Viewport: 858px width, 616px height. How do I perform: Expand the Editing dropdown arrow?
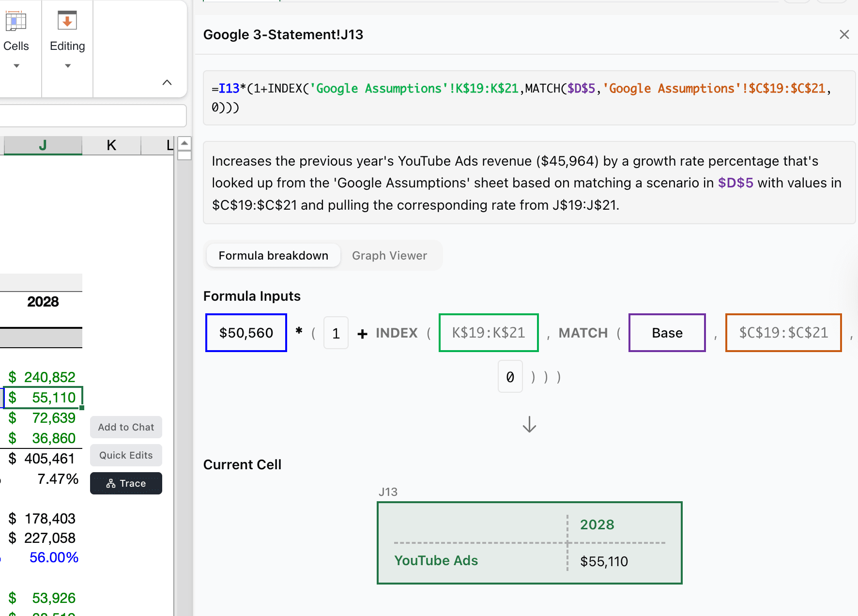pyautogui.click(x=68, y=66)
